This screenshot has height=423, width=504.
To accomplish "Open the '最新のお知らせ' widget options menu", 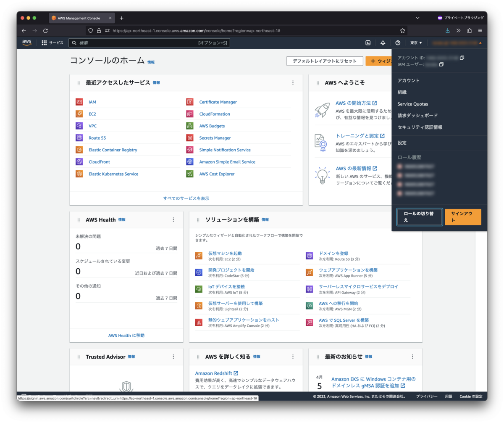I will pyautogui.click(x=412, y=357).
